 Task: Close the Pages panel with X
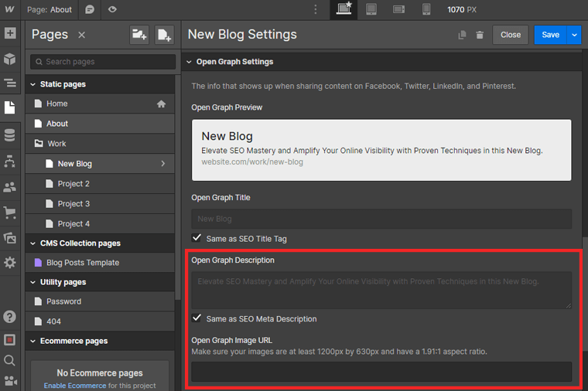[81, 35]
